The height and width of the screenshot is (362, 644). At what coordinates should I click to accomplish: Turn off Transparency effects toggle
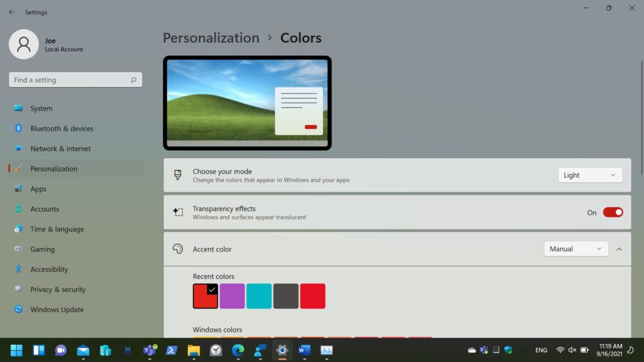click(x=613, y=212)
